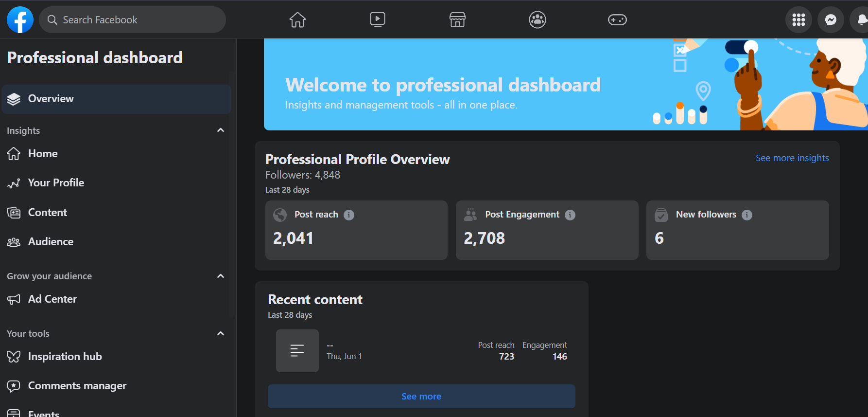
Task: Click the New followers card showing 6
Action: pyautogui.click(x=737, y=230)
